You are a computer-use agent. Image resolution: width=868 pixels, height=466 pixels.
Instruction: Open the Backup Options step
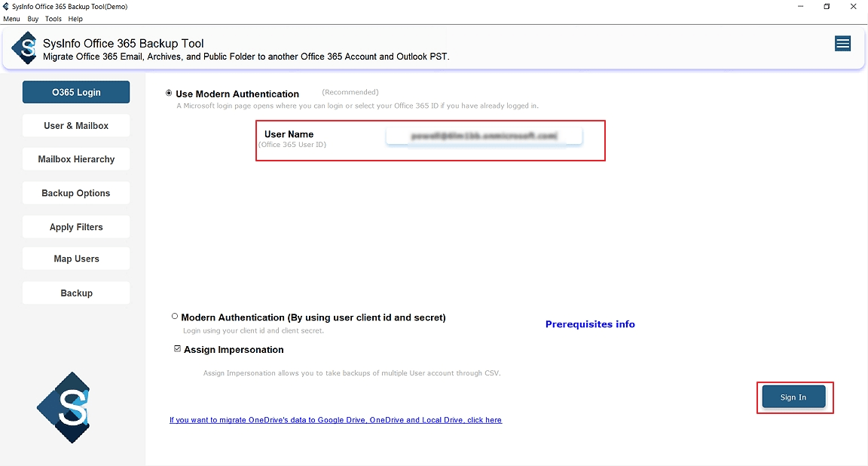pyautogui.click(x=76, y=193)
